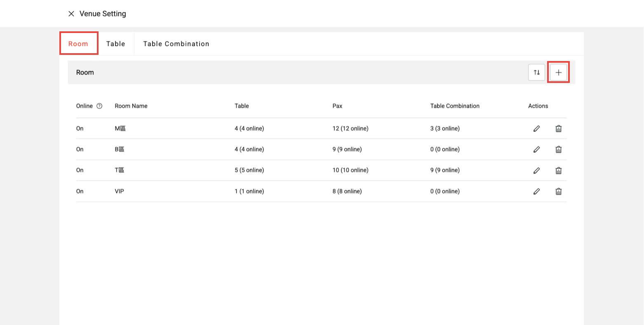Edit the M區 room with pencil icon

(536, 129)
